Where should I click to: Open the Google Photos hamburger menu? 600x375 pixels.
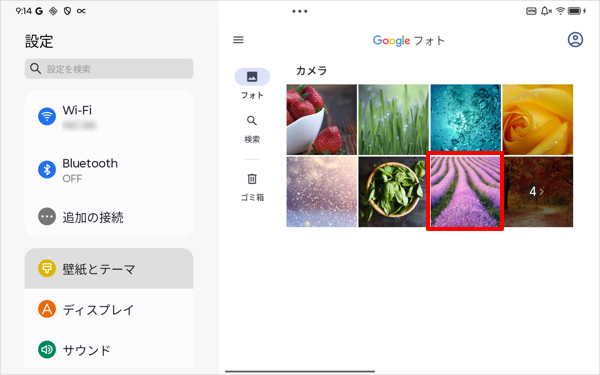tap(238, 40)
